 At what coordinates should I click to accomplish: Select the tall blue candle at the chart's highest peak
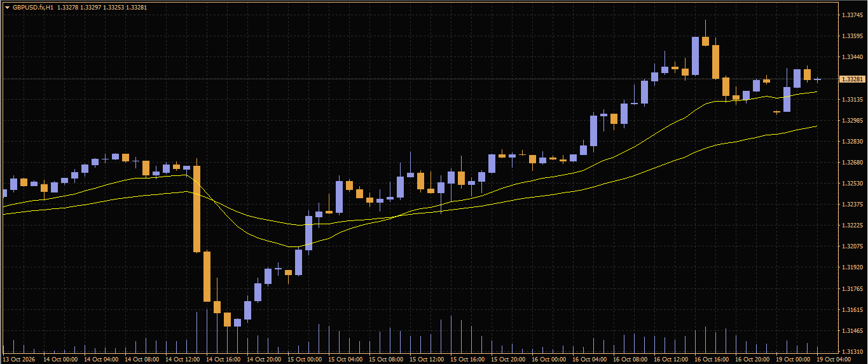coord(696,56)
